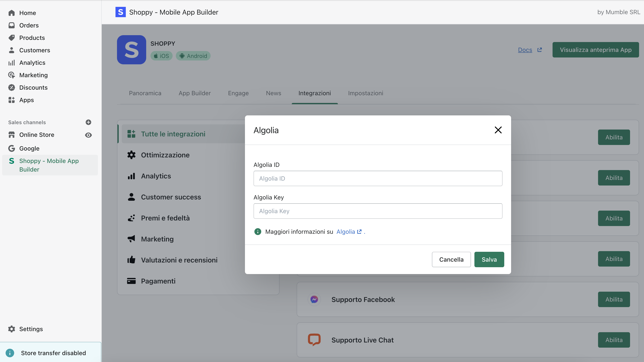
Task: Open Home from sidebar house icon
Action: (12, 13)
